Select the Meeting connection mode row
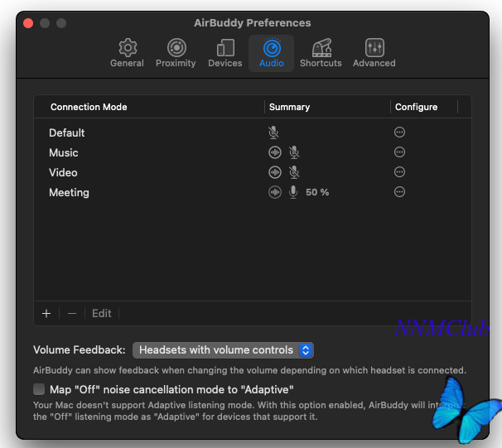This screenshot has height=448, width=502. tap(253, 192)
